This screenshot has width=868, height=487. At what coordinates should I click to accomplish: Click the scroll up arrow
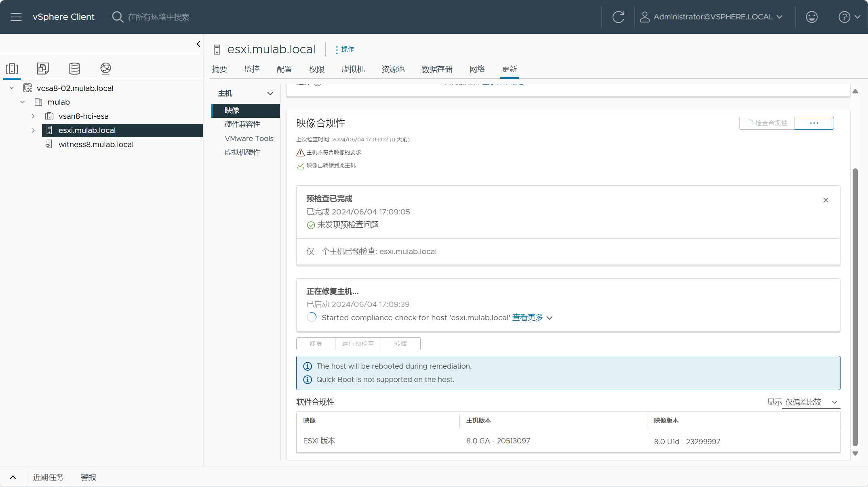point(855,92)
